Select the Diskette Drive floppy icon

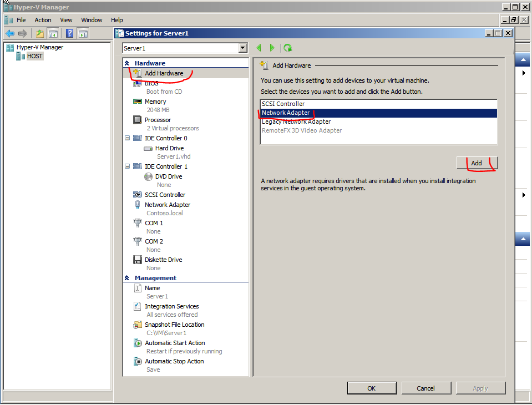click(138, 260)
